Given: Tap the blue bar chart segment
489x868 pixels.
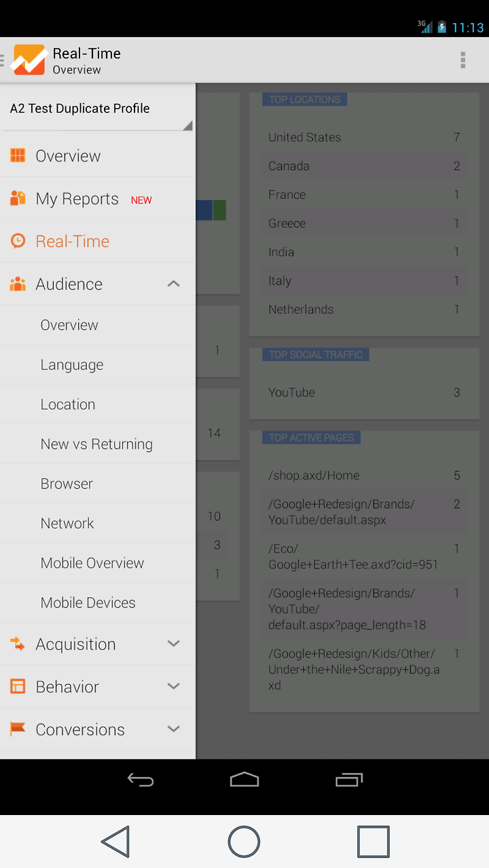Looking at the screenshot, I should pos(204,210).
